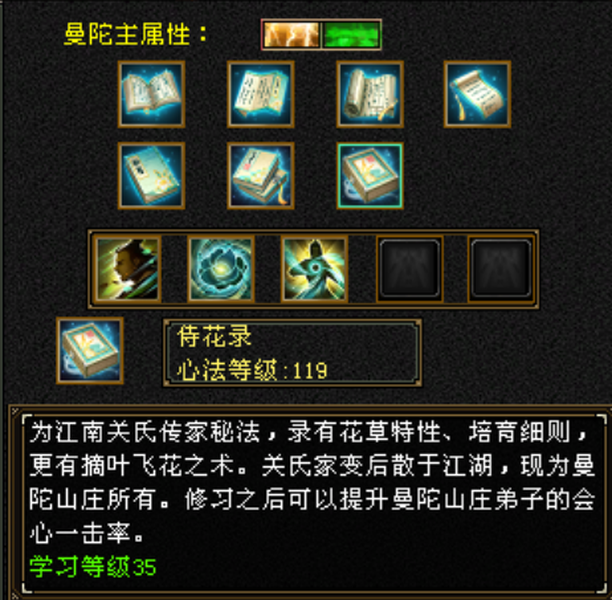Image resolution: width=612 pixels, height=600 pixels.
Task: Click the highlighted boxed book icon
Action: (x=370, y=176)
